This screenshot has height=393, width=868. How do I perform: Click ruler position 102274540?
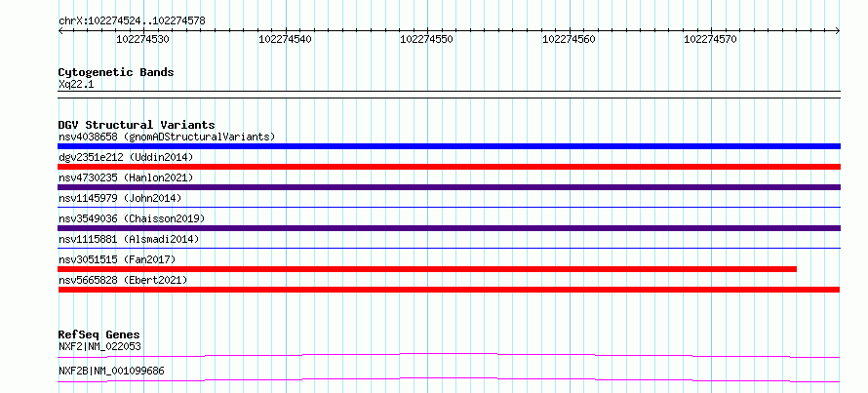point(285,39)
